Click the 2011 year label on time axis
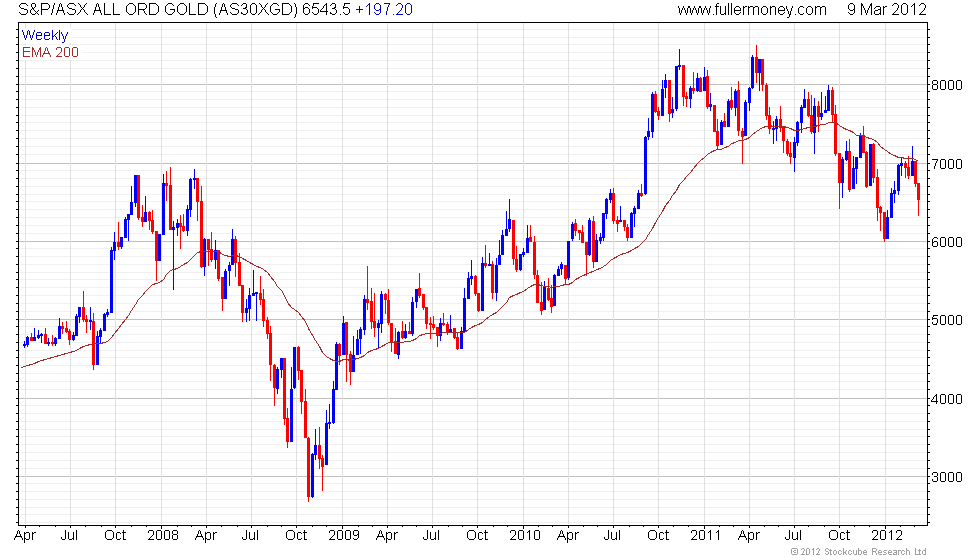Viewport: 980px width, 560px height. (705, 536)
